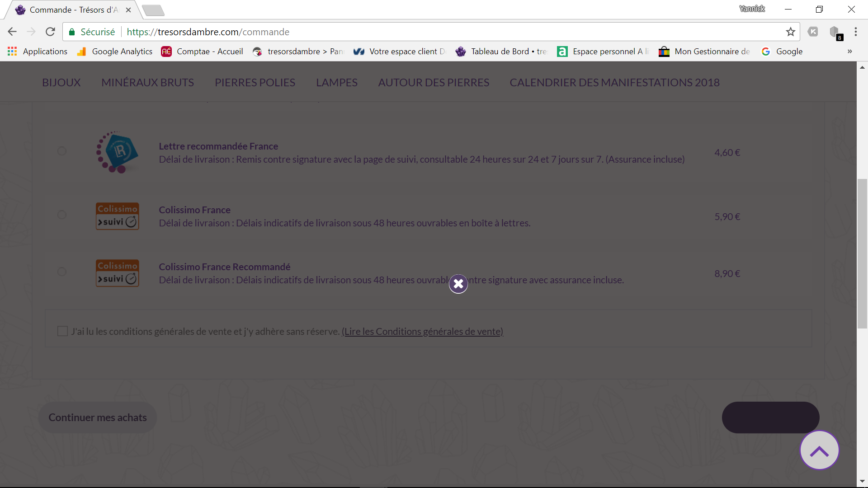The width and height of the screenshot is (868, 488).
Task: Bookmark this page with the star icon
Action: coord(790,32)
